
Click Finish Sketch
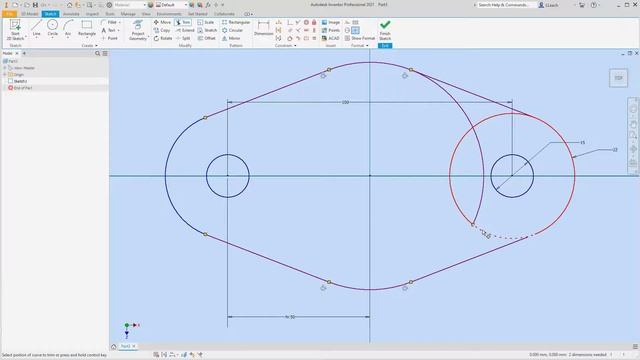coord(385,30)
